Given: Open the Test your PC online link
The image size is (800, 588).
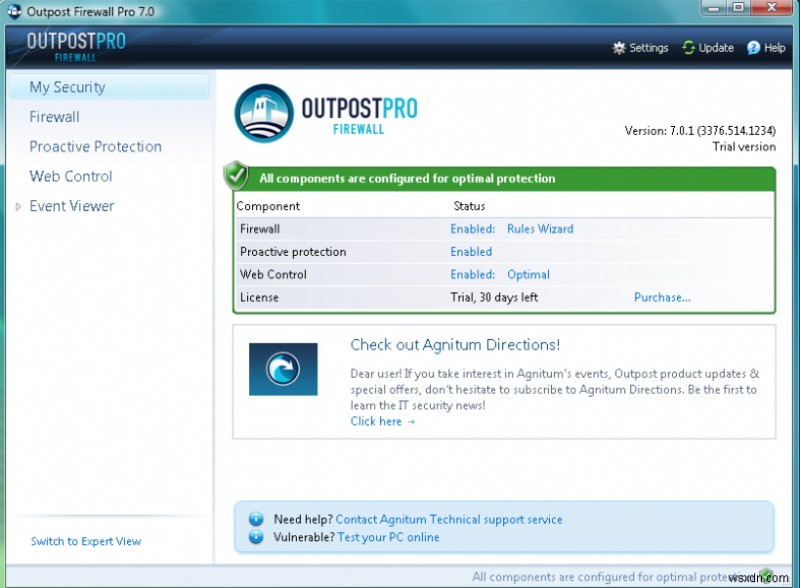Looking at the screenshot, I should coord(388,537).
